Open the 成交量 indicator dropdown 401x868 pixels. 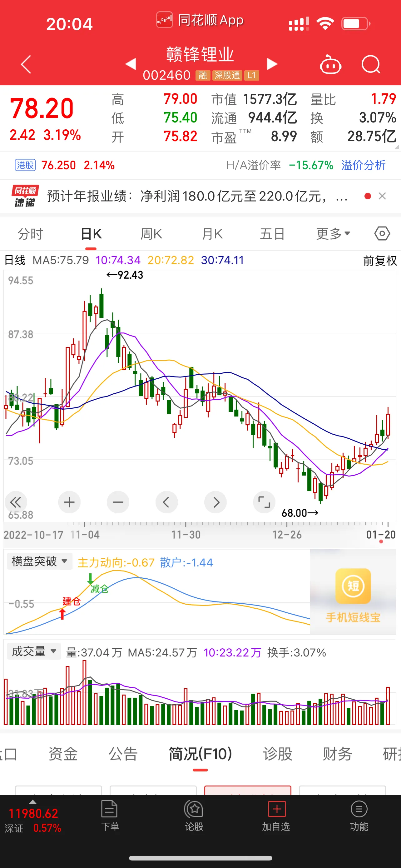tap(34, 651)
